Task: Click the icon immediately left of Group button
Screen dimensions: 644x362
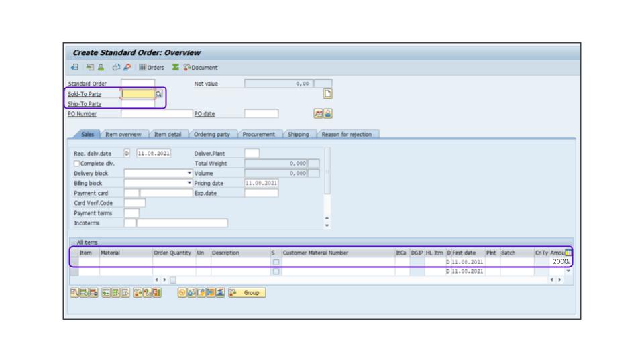Action: click(x=220, y=292)
